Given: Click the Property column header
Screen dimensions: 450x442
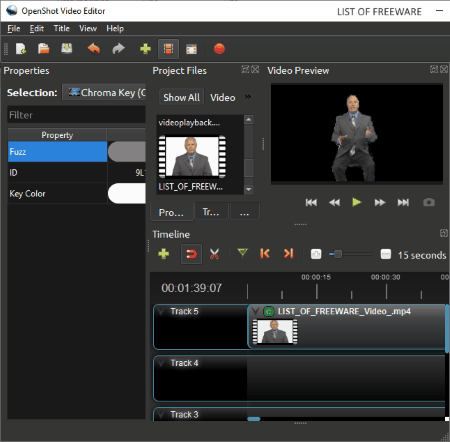Looking at the screenshot, I should pos(57,135).
